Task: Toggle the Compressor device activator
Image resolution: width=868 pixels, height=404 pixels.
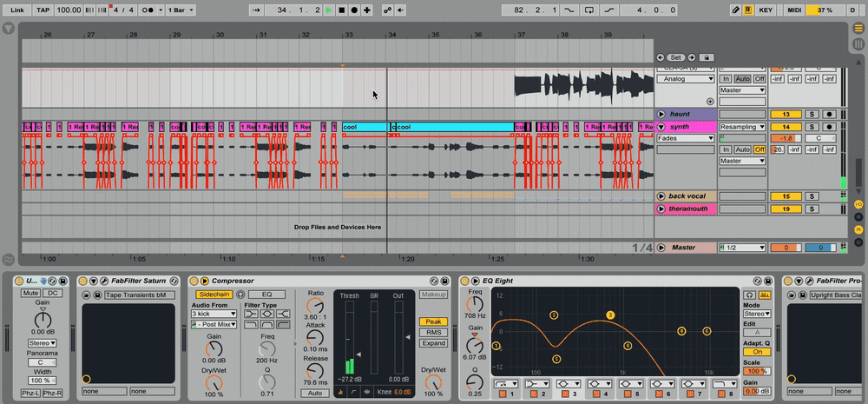Action: (194, 281)
